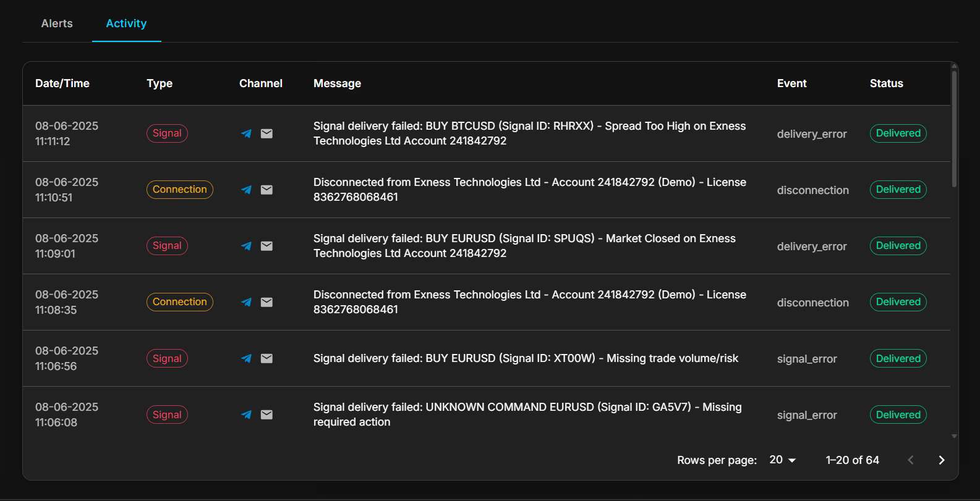Click the UNKNOWN COMMAND EURUSD message
Viewport: 980px width, 501px height.
click(x=527, y=415)
